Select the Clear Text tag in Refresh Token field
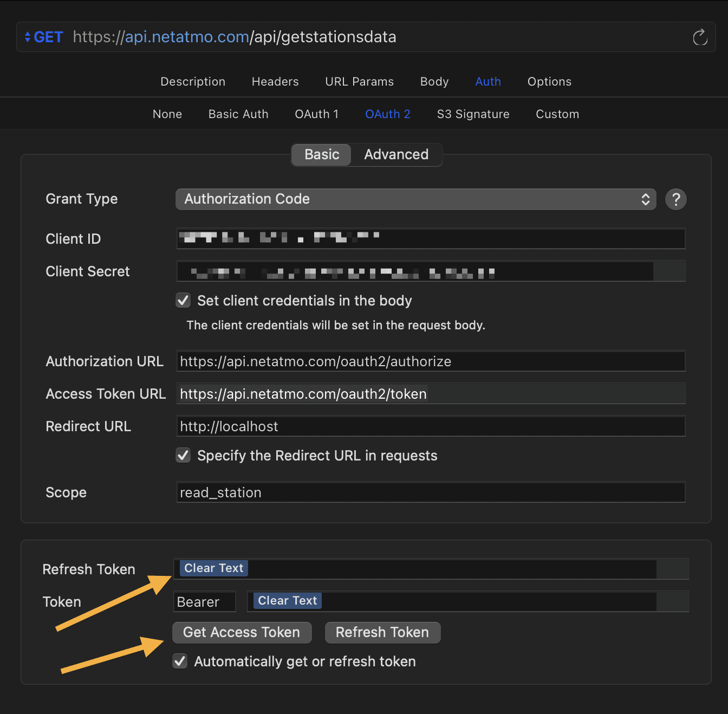This screenshot has width=728, height=714. [214, 568]
